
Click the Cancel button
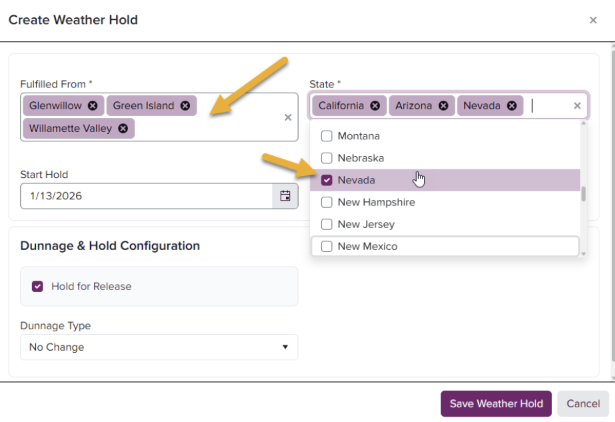[x=582, y=404]
